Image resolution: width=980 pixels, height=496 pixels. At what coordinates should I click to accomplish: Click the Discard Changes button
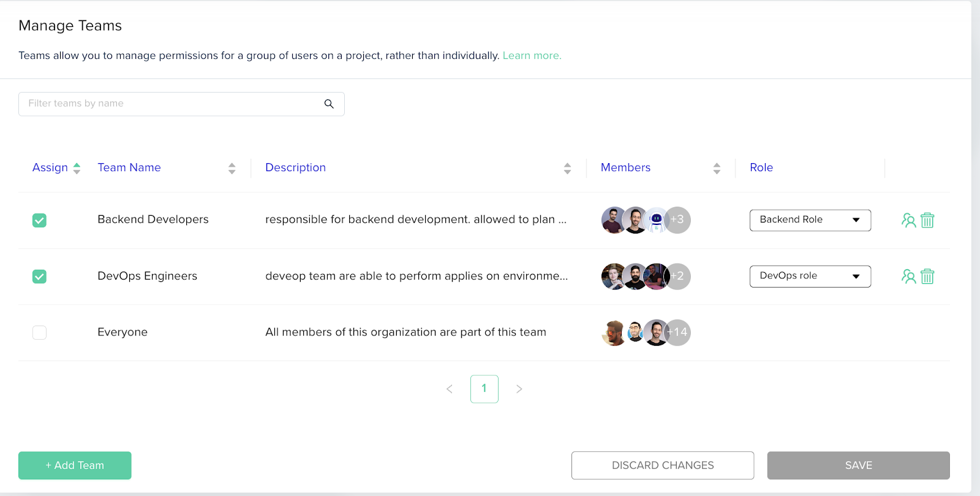663,465
